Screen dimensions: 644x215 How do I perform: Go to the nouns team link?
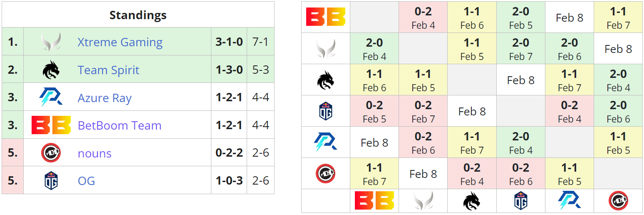point(94,153)
